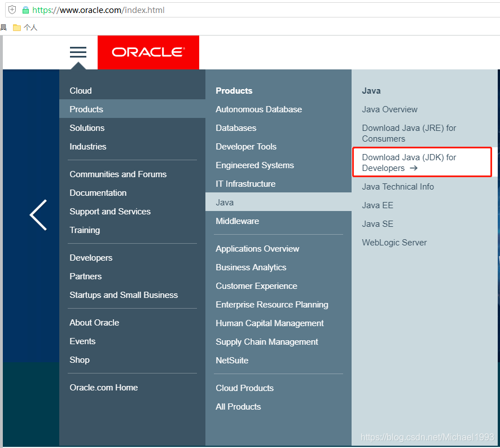
Task: Open WebLogic Server
Action: pos(394,242)
